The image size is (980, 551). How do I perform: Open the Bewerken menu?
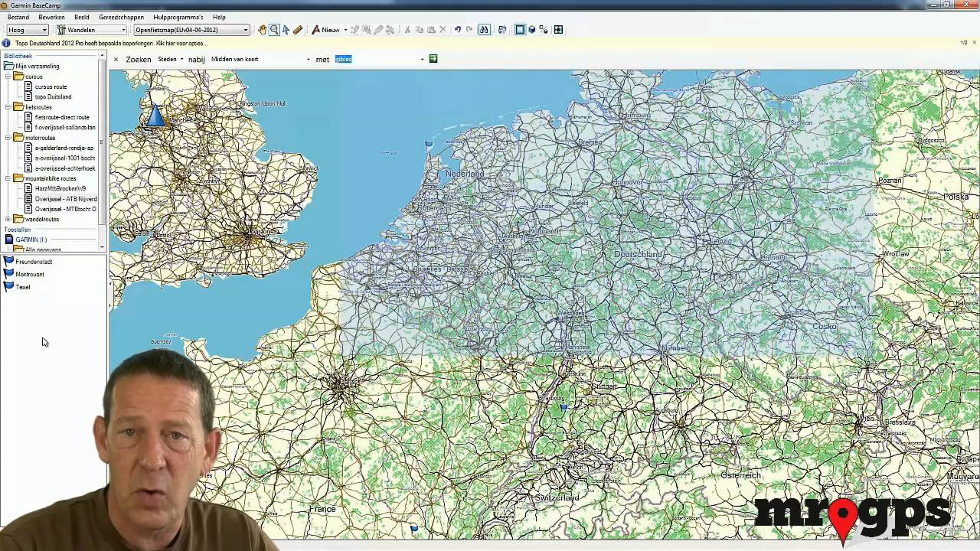click(51, 17)
